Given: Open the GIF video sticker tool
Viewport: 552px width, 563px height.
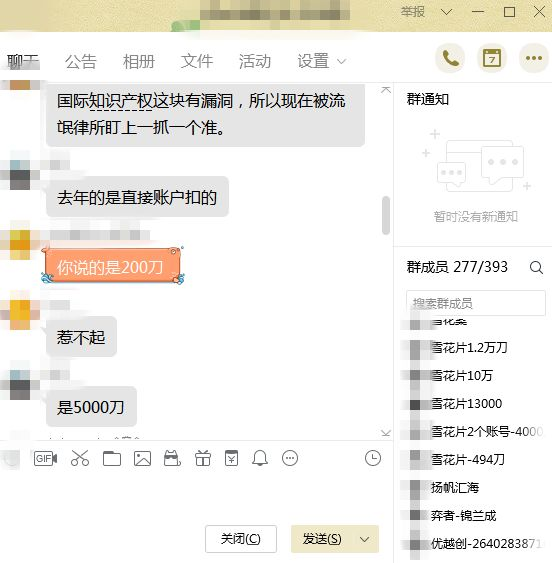Looking at the screenshot, I should [x=45, y=459].
